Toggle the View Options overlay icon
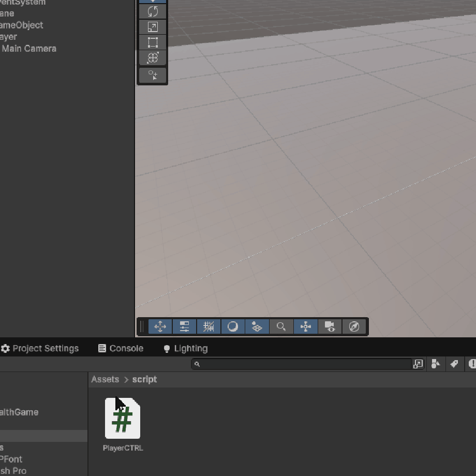 (257, 326)
